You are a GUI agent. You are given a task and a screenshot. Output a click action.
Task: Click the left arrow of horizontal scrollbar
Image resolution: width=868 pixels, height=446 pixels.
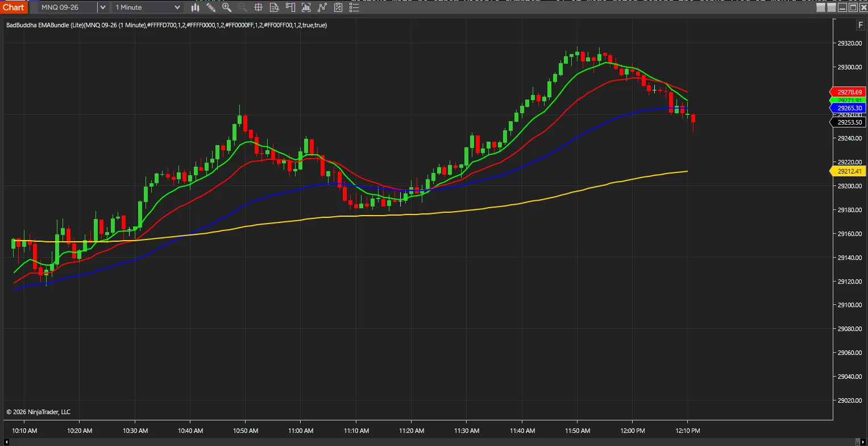[x=6, y=441]
